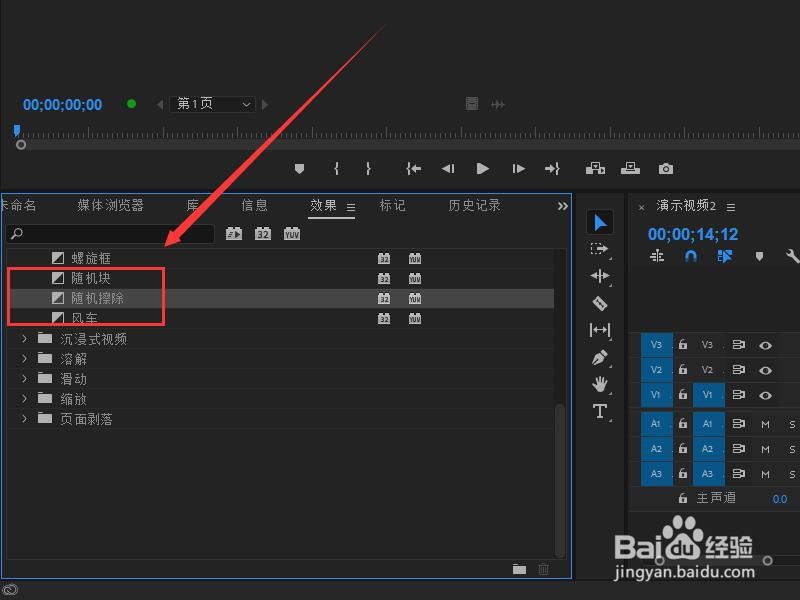Select the 螺旋框 transition
The height and width of the screenshot is (600, 800).
(90, 258)
